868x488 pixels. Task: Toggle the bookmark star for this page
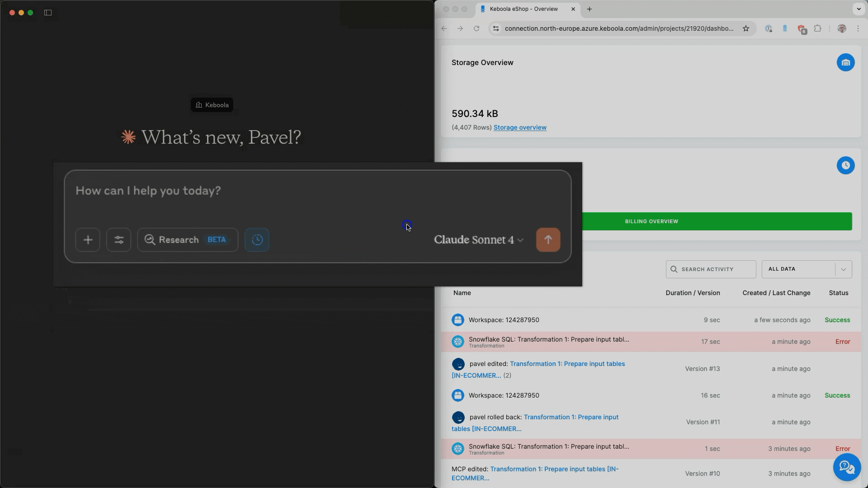(x=746, y=28)
